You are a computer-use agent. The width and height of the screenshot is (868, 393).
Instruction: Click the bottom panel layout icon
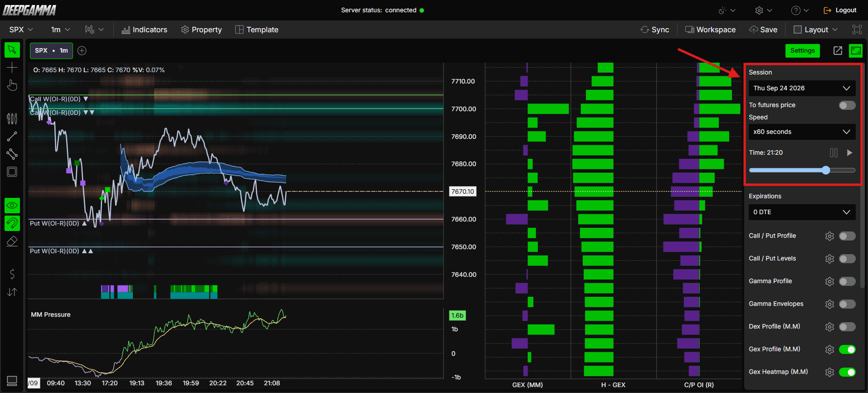(x=12, y=380)
